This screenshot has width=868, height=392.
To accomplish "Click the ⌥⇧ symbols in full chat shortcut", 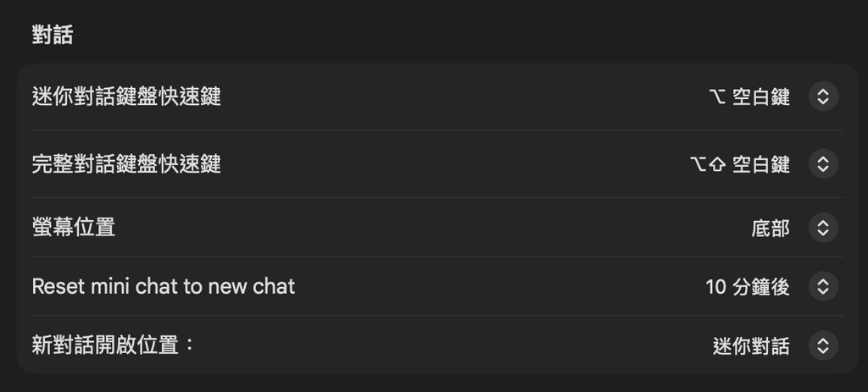I will coord(707,163).
